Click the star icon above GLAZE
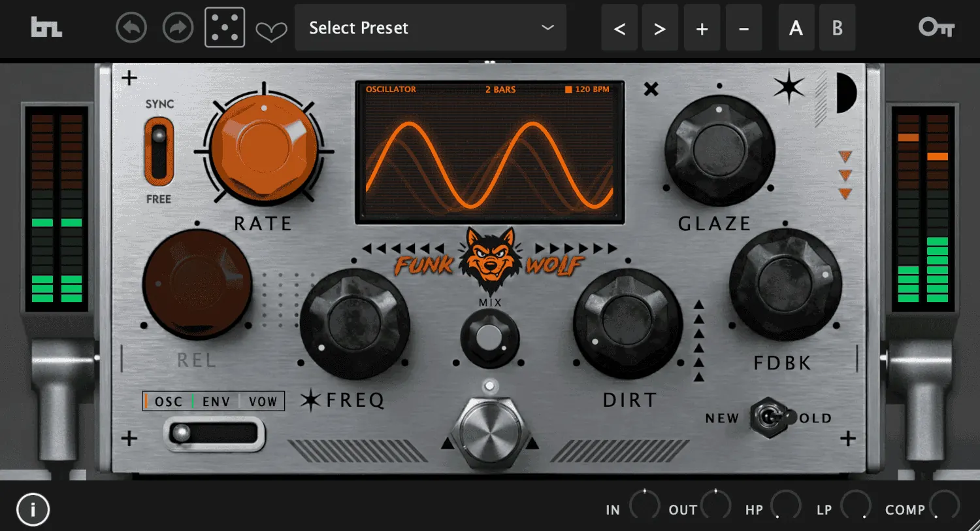Image resolution: width=980 pixels, height=531 pixels. (x=789, y=88)
